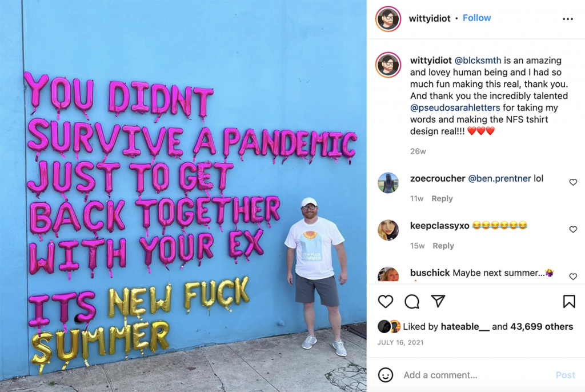
Task: Like the post with the heart icon
Action: (x=386, y=301)
